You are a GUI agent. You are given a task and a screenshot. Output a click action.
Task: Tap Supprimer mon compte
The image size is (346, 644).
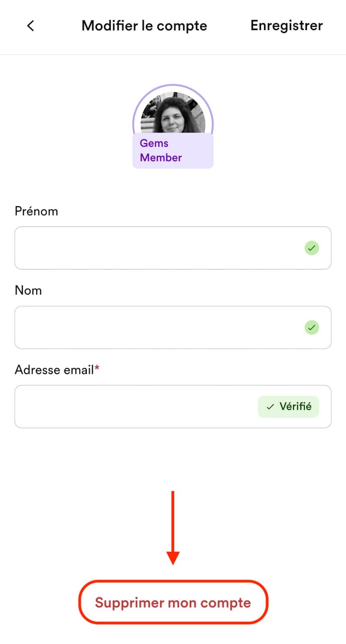pos(173,602)
